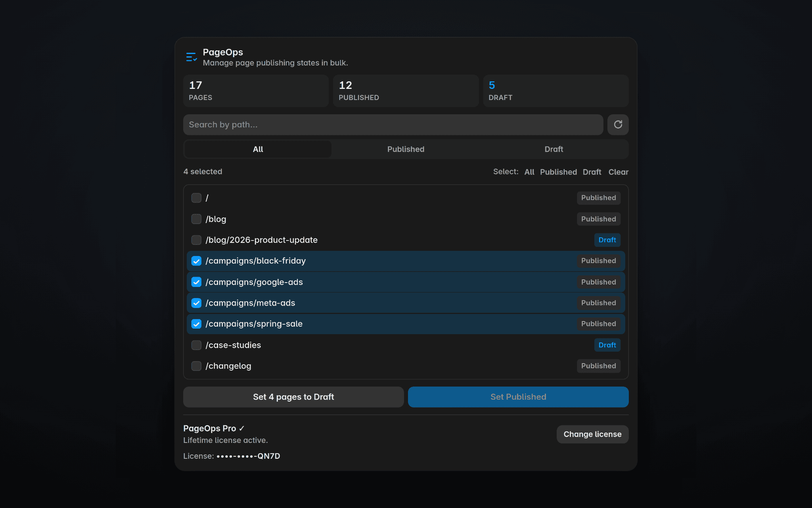Click Set 4 pages to Draft button
This screenshot has height=508, width=812.
click(293, 397)
